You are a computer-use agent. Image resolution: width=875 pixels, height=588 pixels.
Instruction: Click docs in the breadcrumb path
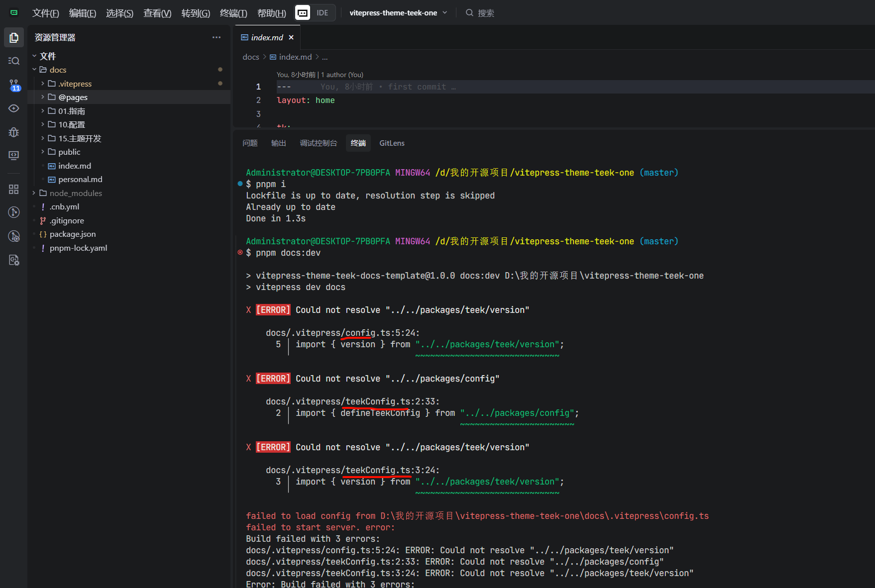click(x=250, y=57)
